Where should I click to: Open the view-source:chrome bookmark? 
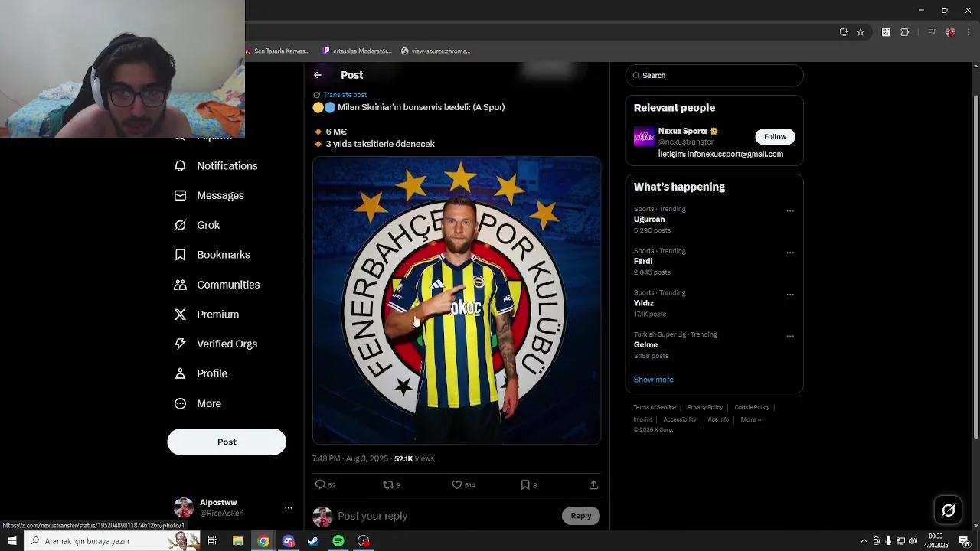[x=436, y=51]
